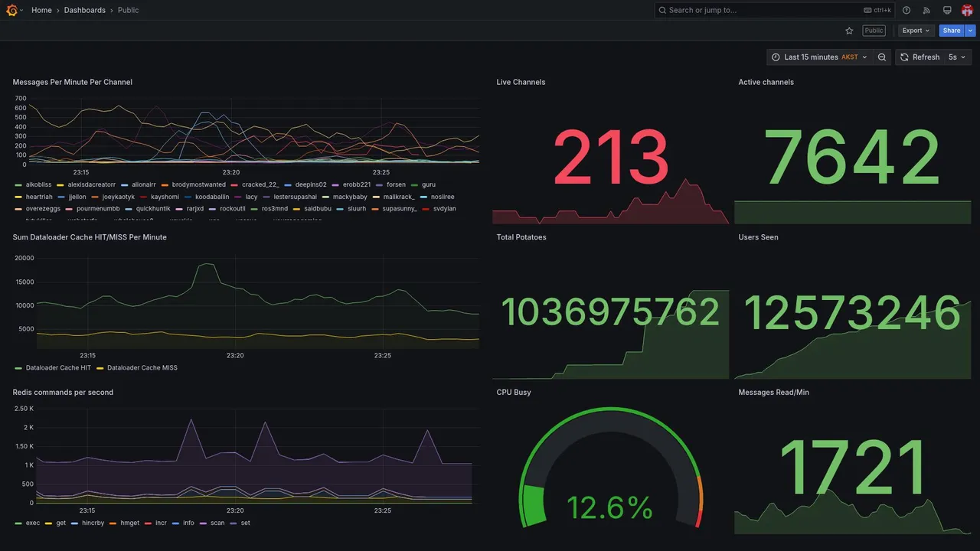Expand the Share options arrow
This screenshot has height=551, width=980.
click(970, 31)
